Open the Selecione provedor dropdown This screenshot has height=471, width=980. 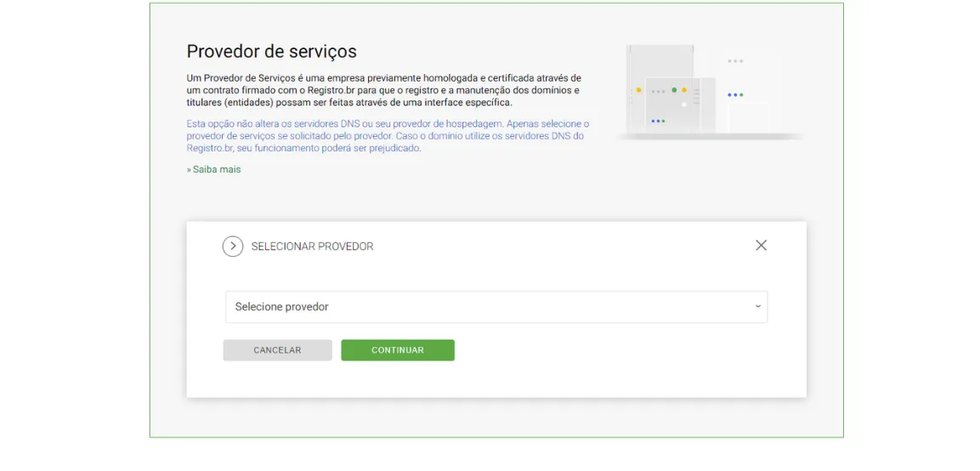(x=496, y=307)
